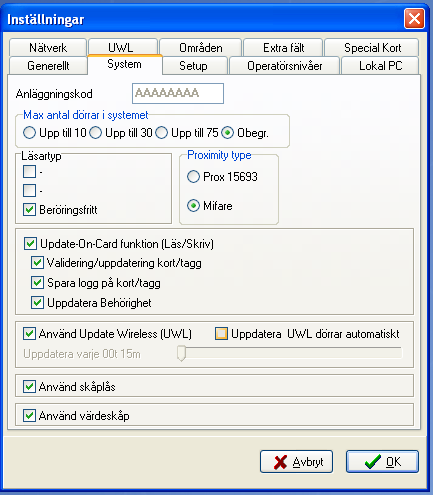433x495 pixels.
Task: Select the Extra fält tab
Action: pos(283,48)
